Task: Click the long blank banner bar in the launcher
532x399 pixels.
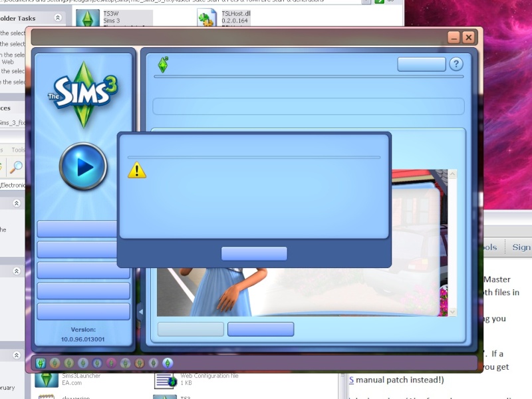Action: [309, 106]
